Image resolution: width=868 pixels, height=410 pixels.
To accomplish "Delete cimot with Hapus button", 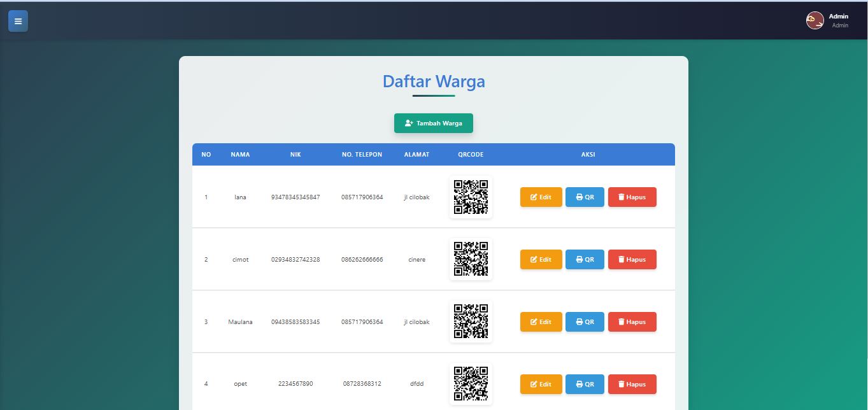I will click(632, 260).
